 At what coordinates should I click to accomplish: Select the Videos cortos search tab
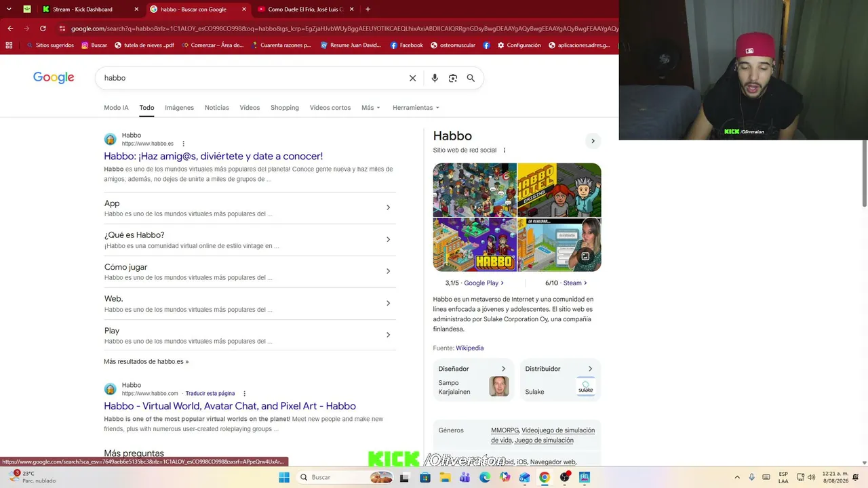330,108
